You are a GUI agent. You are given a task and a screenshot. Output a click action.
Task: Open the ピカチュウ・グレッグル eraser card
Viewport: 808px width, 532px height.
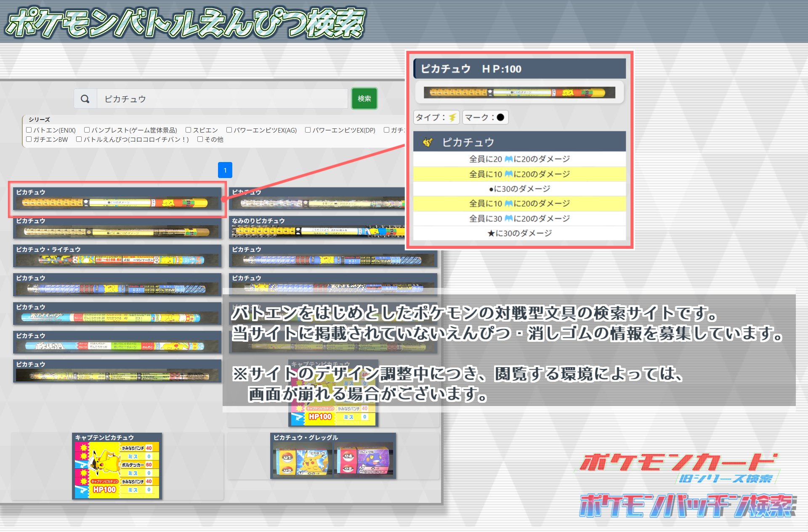click(x=333, y=456)
